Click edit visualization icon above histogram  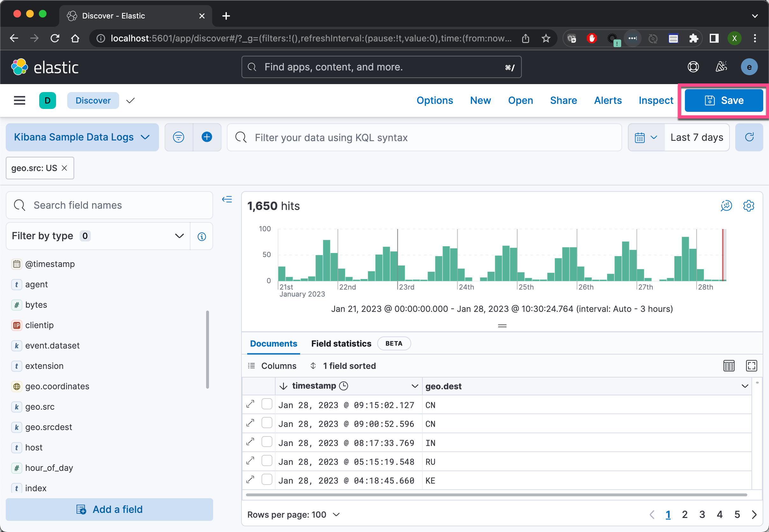pos(726,206)
